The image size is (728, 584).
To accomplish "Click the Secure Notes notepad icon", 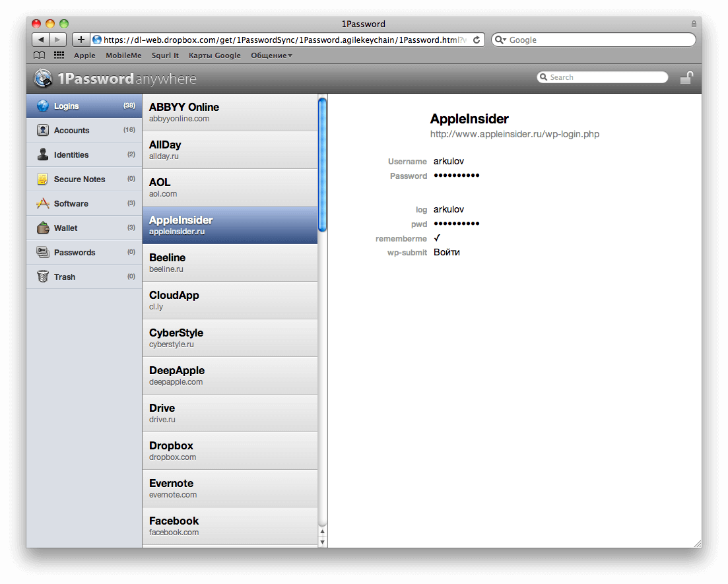I will (43, 179).
